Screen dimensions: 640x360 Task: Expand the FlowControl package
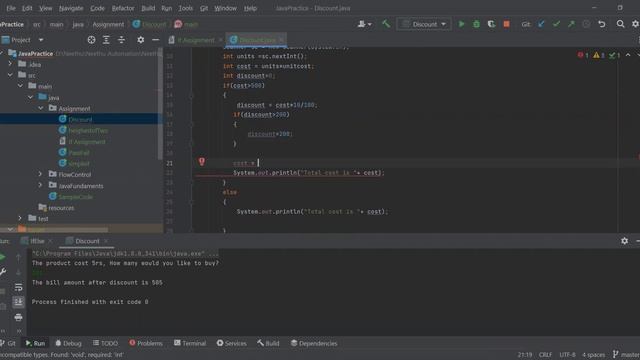click(40, 174)
